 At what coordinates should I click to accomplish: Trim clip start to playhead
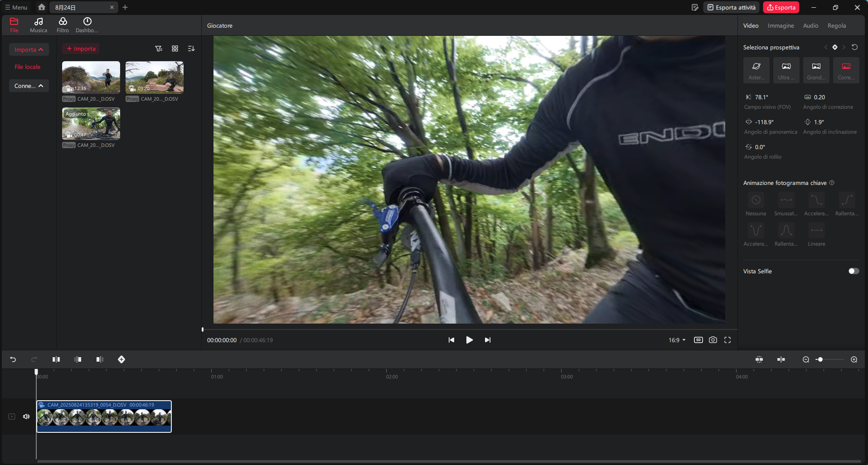[x=78, y=359]
